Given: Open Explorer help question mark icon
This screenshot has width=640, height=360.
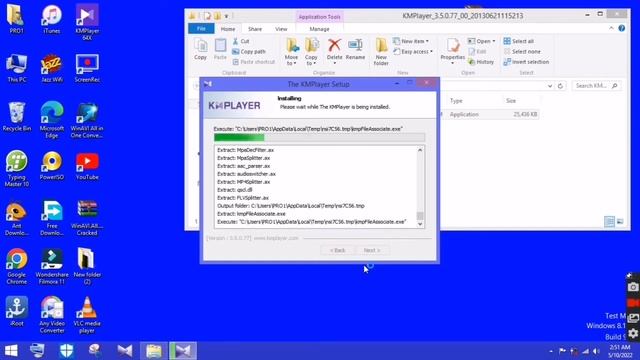Looking at the screenshot, I should pos(621,28).
